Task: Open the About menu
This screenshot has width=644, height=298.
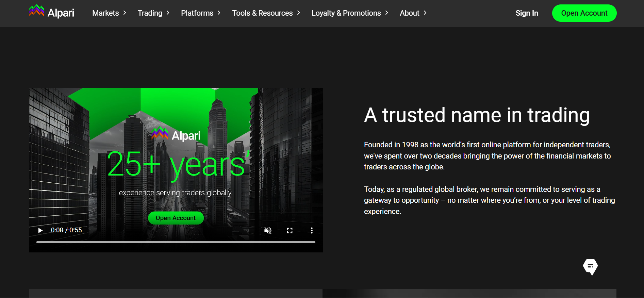Action: tap(410, 13)
